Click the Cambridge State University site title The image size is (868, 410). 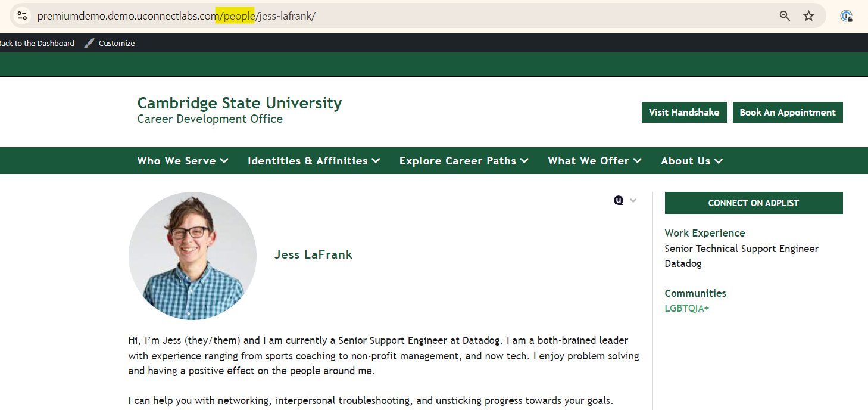point(239,103)
